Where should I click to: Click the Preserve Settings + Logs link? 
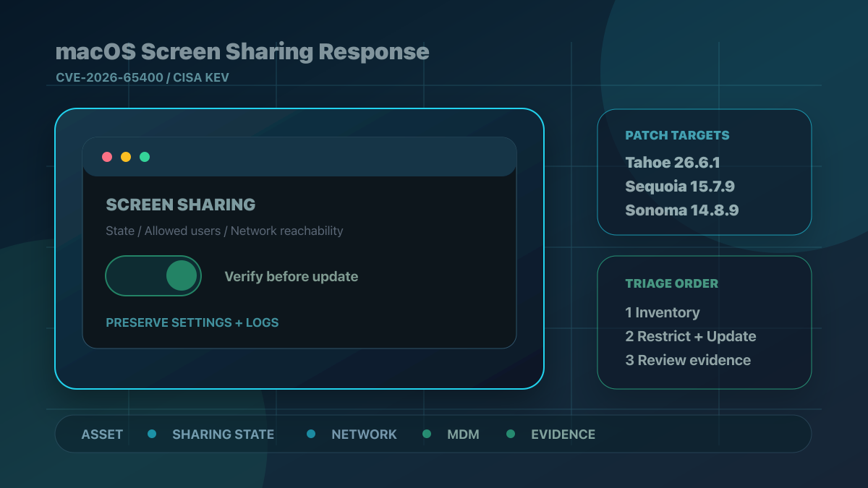[x=192, y=322]
